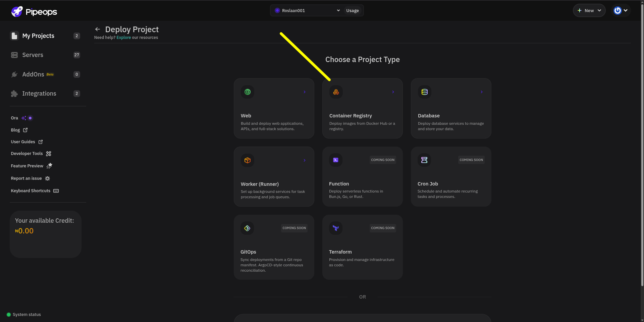Expand the New button dropdown arrow
The image size is (644, 322).
[x=599, y=10]
